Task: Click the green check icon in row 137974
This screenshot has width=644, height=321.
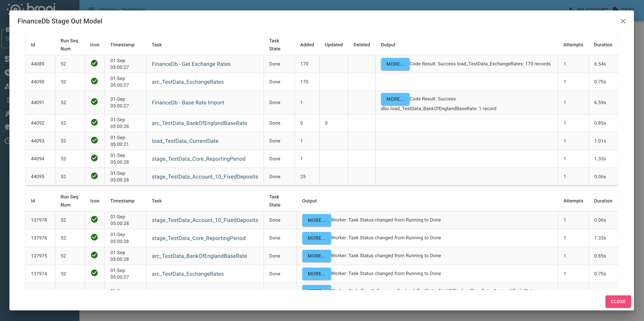Action: point(94,273)
